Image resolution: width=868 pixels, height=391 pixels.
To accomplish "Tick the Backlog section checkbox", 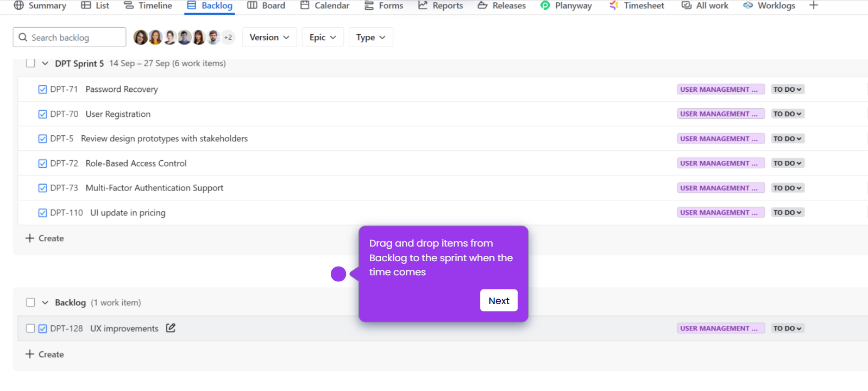I will [x=30, y=302].
